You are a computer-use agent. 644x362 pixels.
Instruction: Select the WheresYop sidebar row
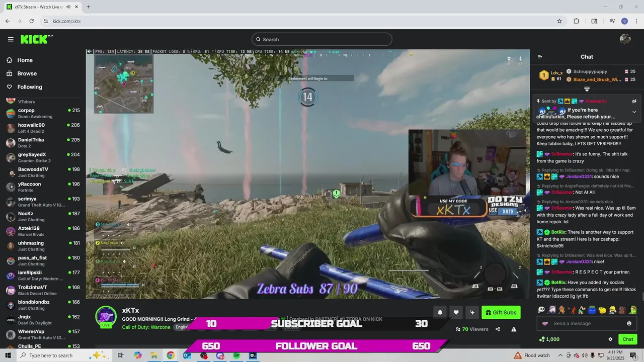pos(43,334)
